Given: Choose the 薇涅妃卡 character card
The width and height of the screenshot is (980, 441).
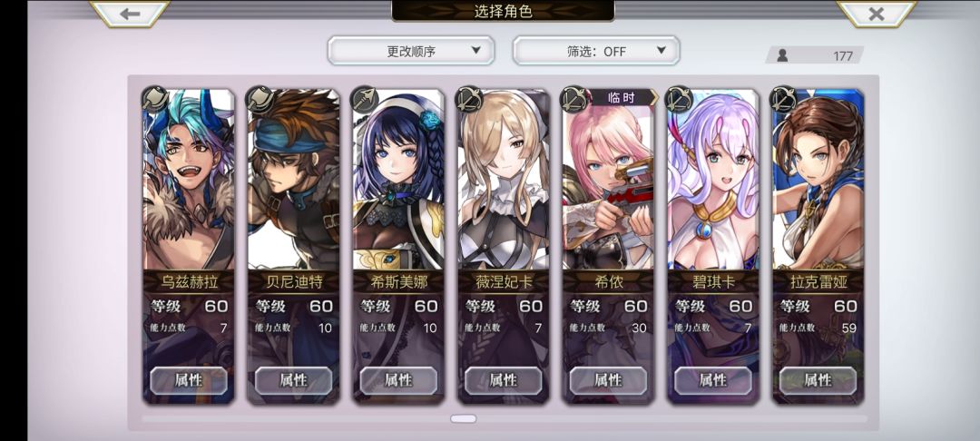Looking at the screenshot, I should point(503,247).
